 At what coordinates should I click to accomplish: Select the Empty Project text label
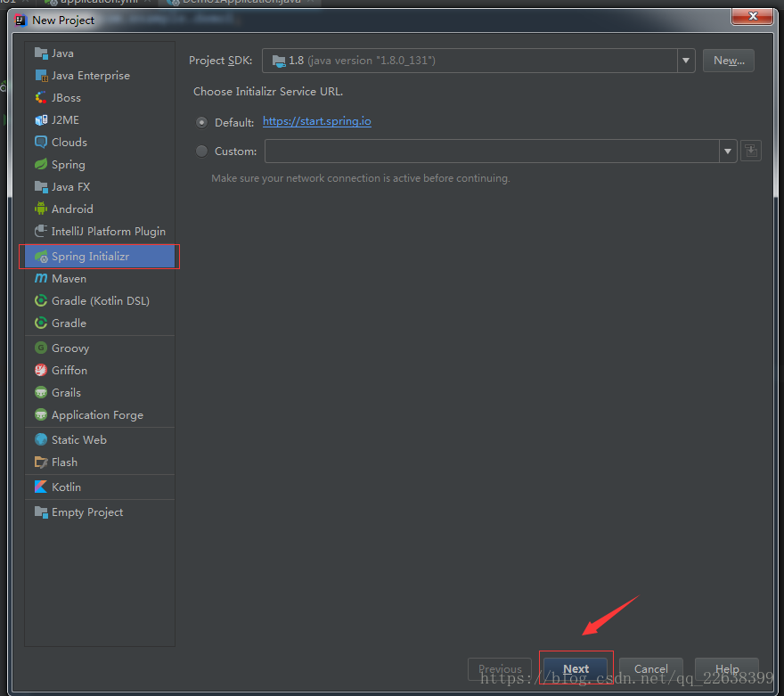[x=87, y=512]
